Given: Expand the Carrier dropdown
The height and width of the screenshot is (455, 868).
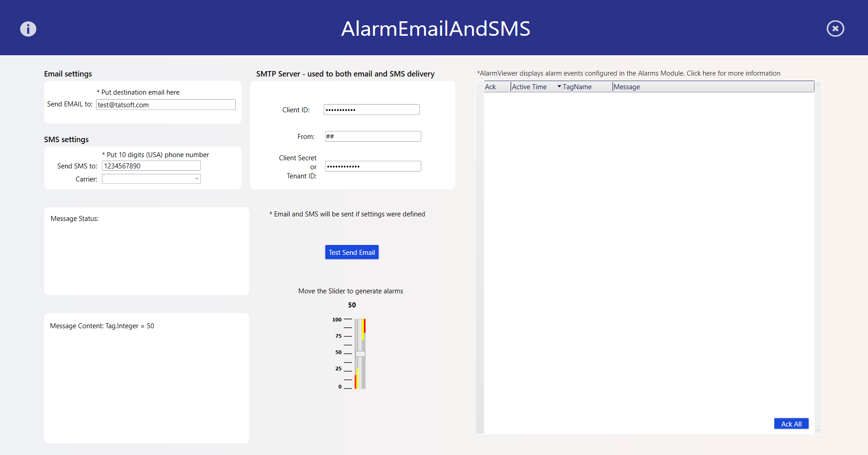Looking at the screenshot, I should [x=197, y=179].
